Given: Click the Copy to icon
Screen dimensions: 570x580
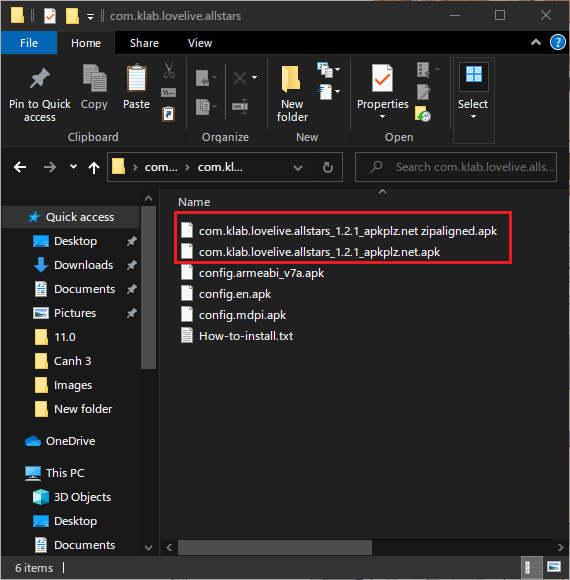Looking at the screenshot, I should coord(203,107).
